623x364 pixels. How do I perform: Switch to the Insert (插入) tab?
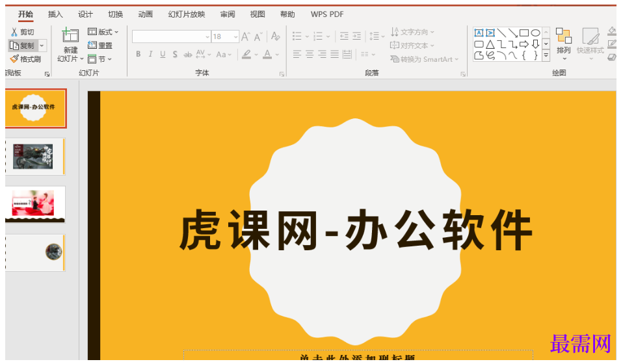pos(55,14)
